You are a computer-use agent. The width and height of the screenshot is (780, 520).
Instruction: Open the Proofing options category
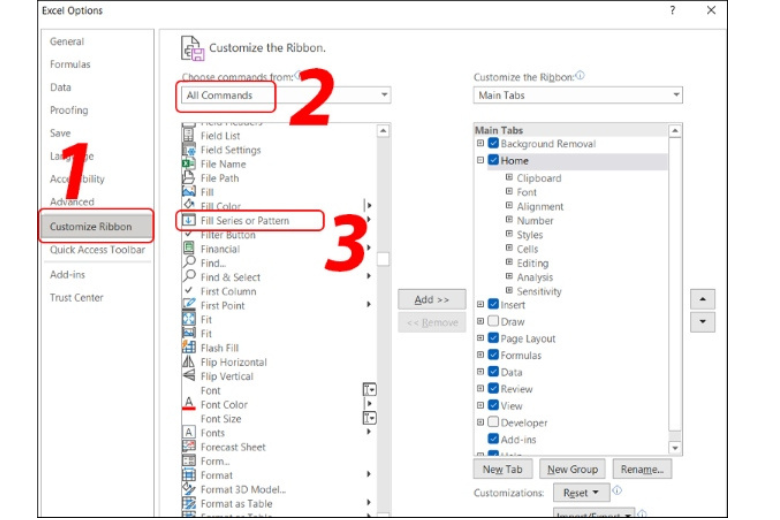pos(69,110)
